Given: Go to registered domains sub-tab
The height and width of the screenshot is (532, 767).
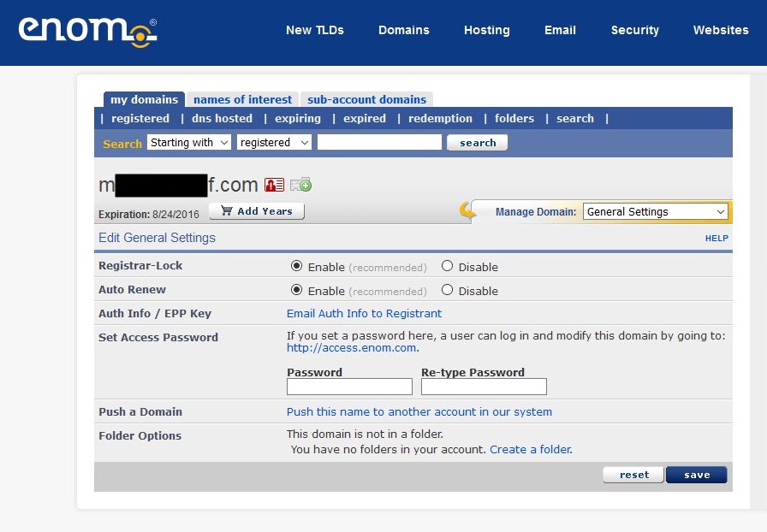Looking at the screenshot, I should point(140,119).
